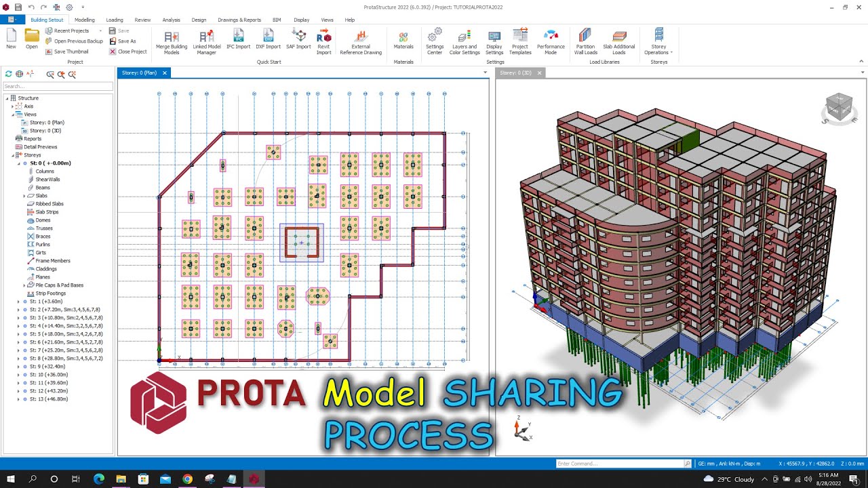This screenshot has height=488, width=868.
Task: Open the Drawings & Reports tab
Action: click(x=239, y=20)
